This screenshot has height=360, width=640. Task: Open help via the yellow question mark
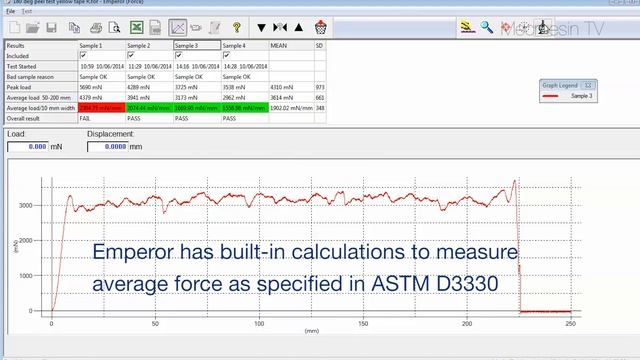pyautogui.click(x=237, y=28)
